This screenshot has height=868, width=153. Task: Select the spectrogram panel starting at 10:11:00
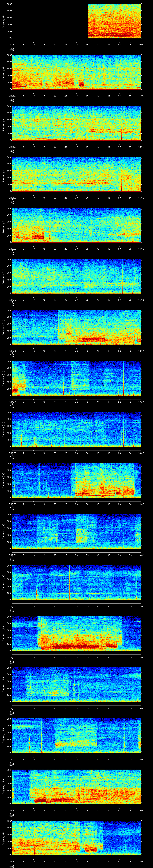[x=76, y=123]
